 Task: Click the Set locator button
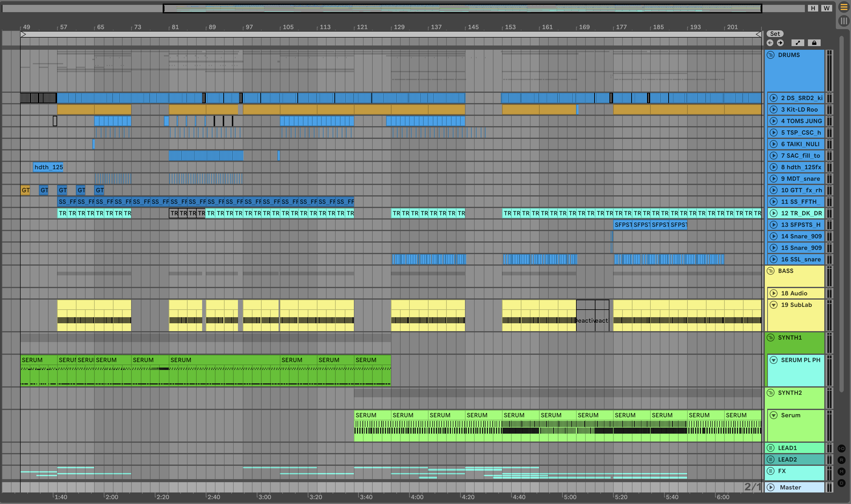775,34
